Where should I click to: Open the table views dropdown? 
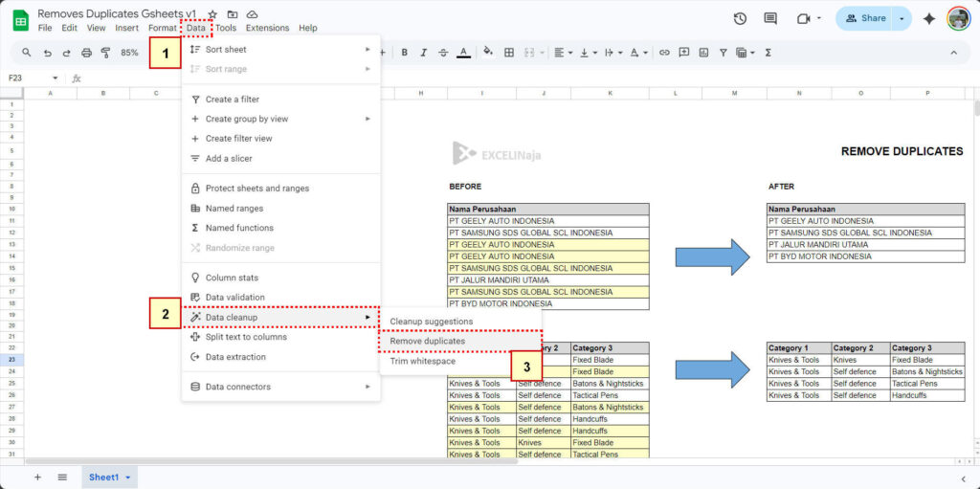coord(746,53)
